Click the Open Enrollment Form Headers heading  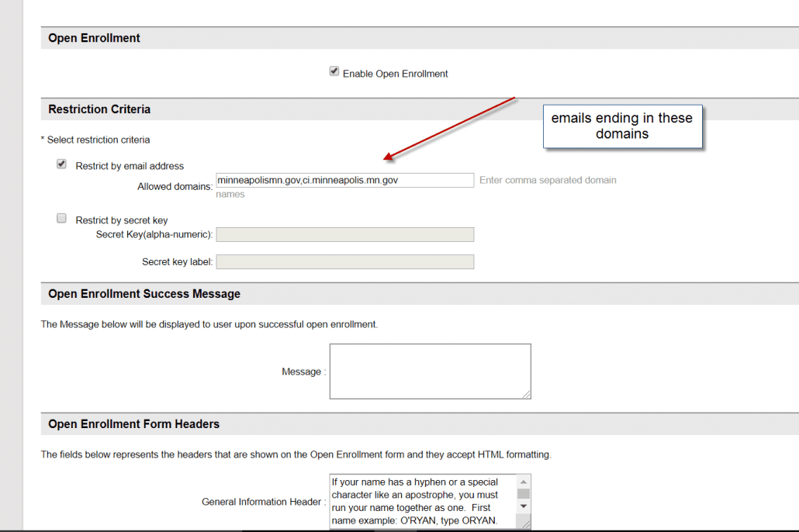133,424
